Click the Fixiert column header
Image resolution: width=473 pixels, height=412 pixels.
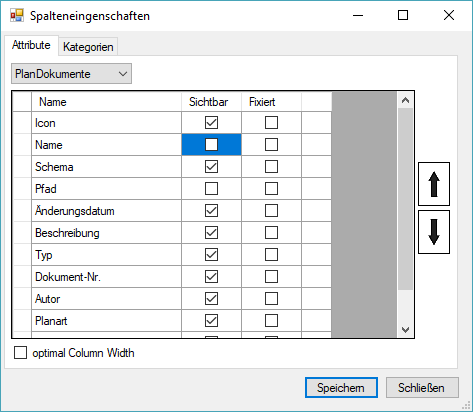(x=271, y=102)
